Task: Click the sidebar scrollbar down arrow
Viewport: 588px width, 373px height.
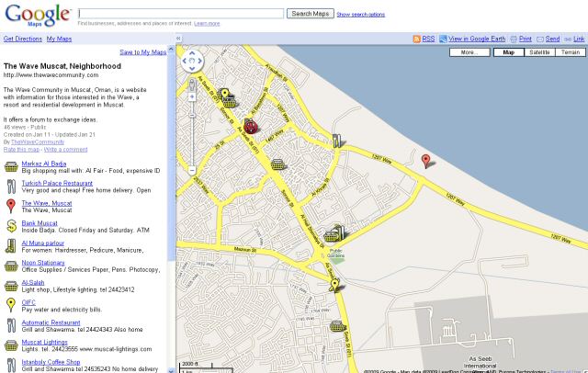Action: pos(171,370)
